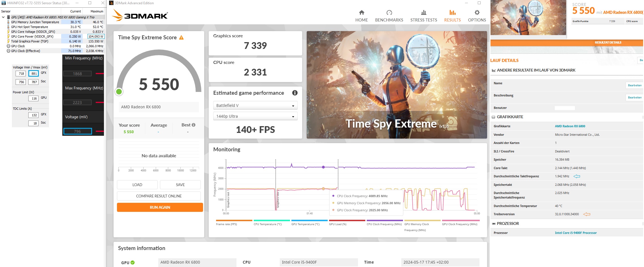Toggle GPU Memory Clock Frequency legend series
Screen dimensions: 644x267
(422, 225)
